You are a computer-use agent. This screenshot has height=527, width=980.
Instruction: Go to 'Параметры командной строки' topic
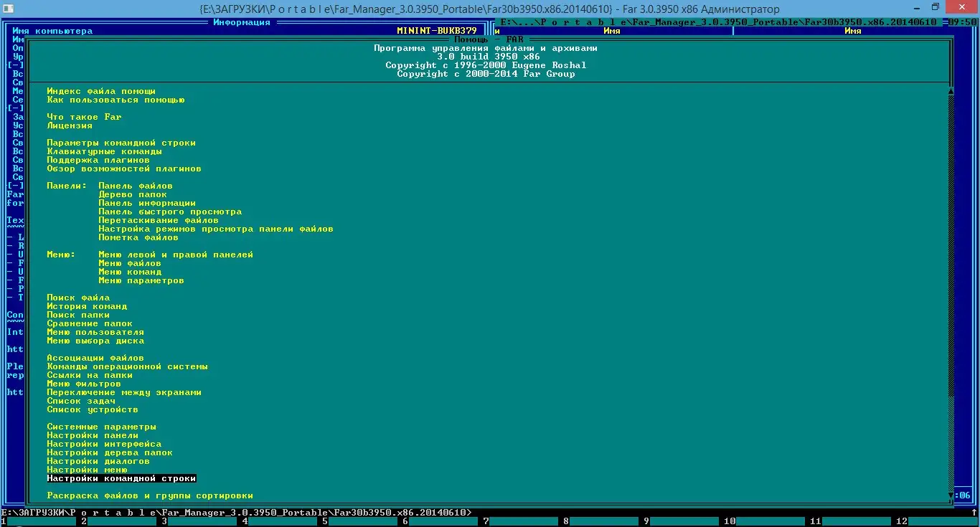[x=121, y=143]
